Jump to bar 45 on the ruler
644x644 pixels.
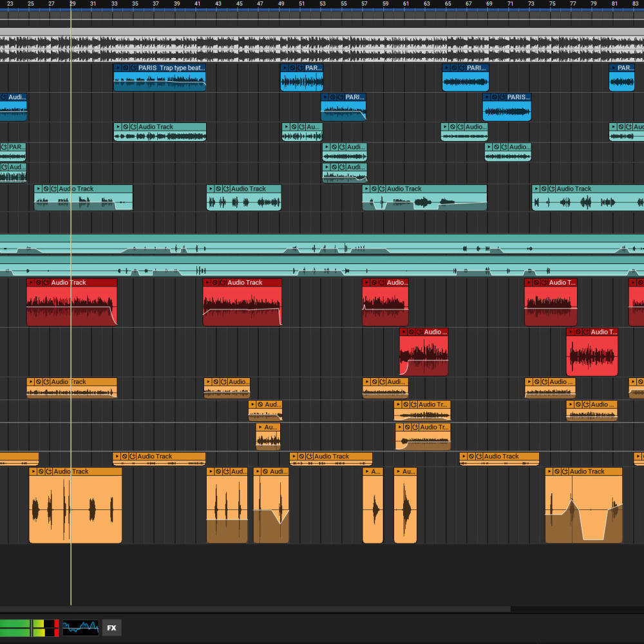pyautogui.click(x=239, y=4)
